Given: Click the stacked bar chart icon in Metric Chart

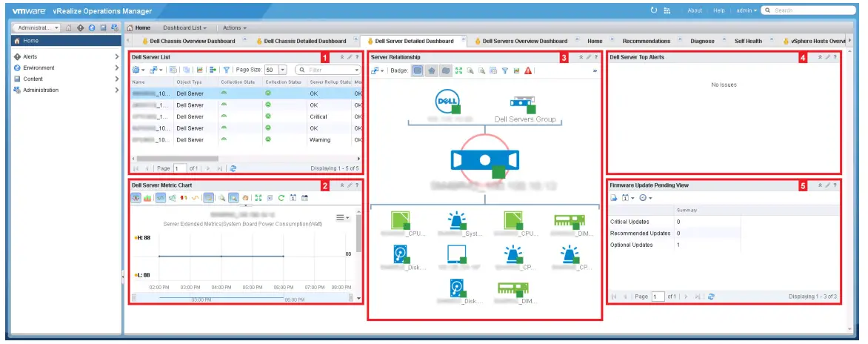Looking at the screenshot, I should (x=147, y=198).
